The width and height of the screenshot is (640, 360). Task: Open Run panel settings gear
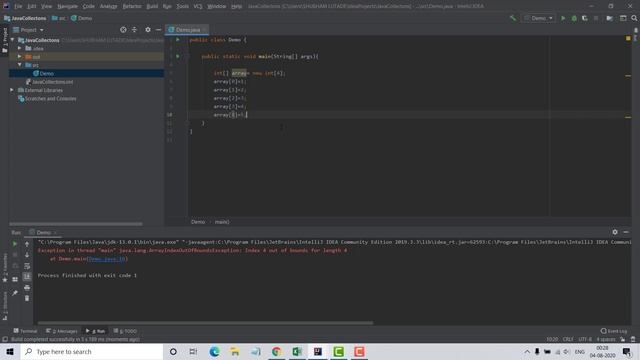[615, 232]
